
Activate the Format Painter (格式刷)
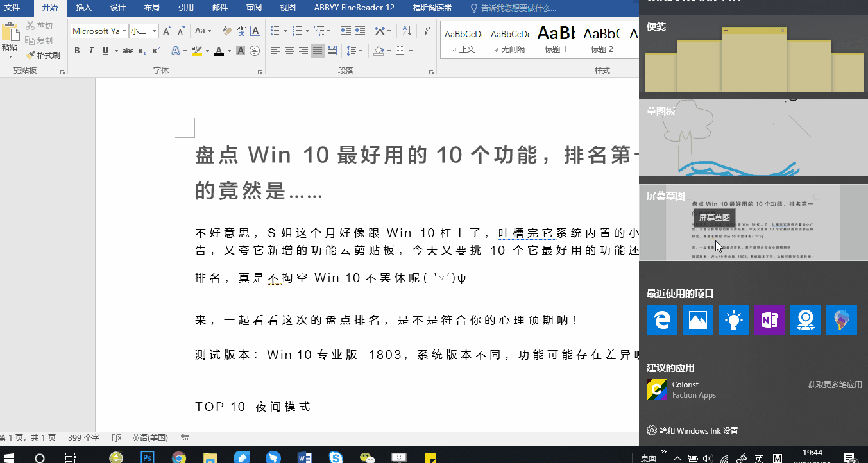coord(43,55)
